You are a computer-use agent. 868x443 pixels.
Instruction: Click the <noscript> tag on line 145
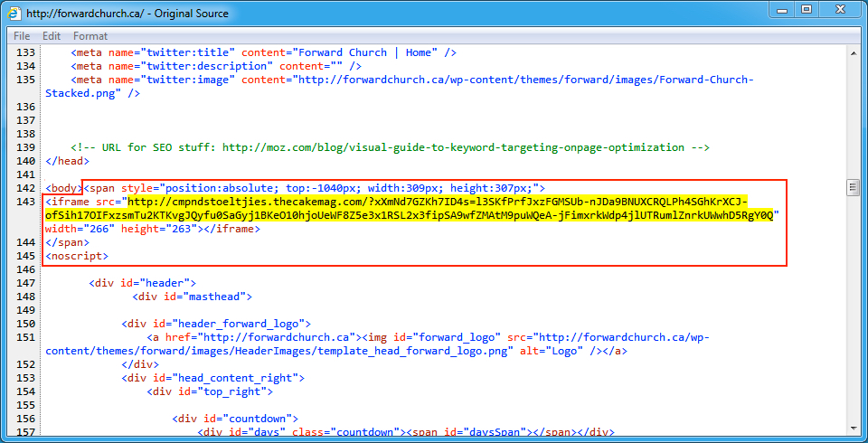[77, 257]
